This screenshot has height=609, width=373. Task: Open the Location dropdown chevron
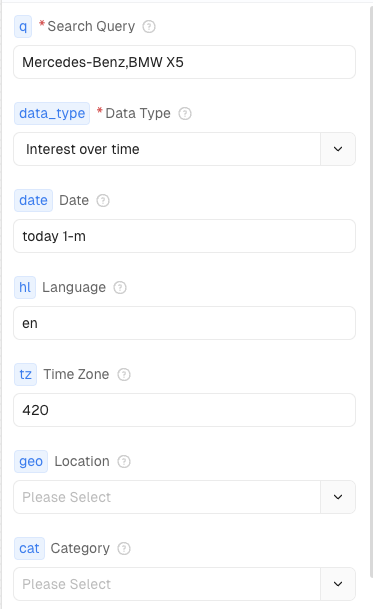pos(338,497)
